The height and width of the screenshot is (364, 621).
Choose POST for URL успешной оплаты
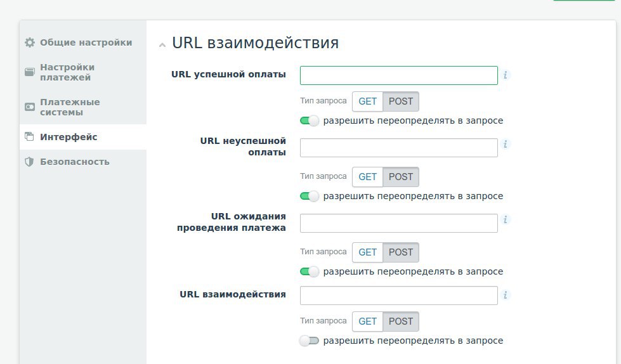coord(401,101)
